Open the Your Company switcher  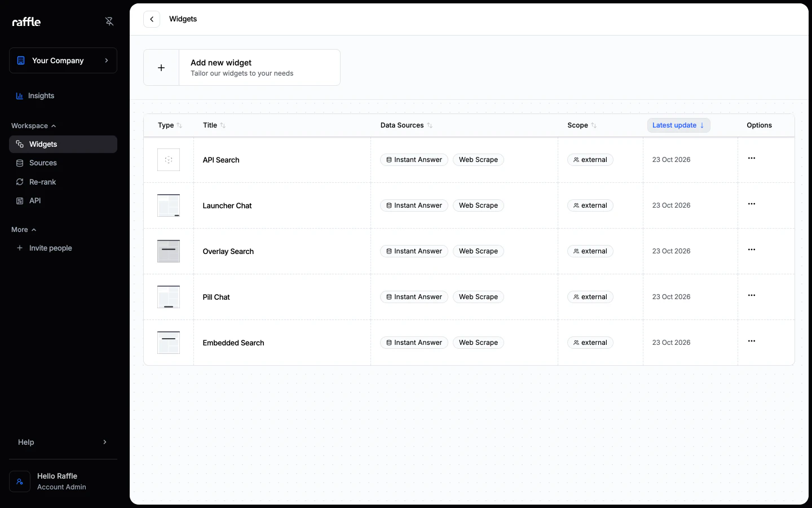tap(63, 60)
